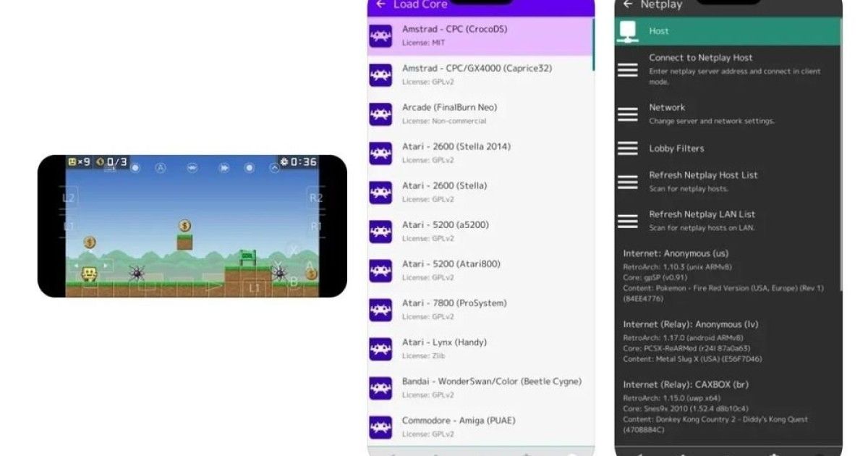868x456 pixels.
Task: Click the Host netplay icon
Action: coord(627,32)
